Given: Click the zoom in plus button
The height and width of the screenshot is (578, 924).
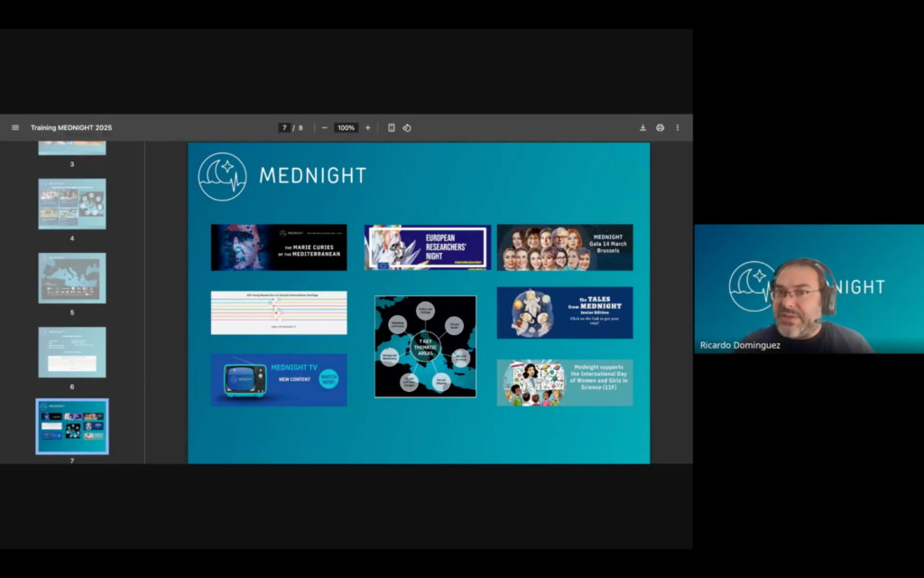Looking at the screenshot, I should coord(368,127).
